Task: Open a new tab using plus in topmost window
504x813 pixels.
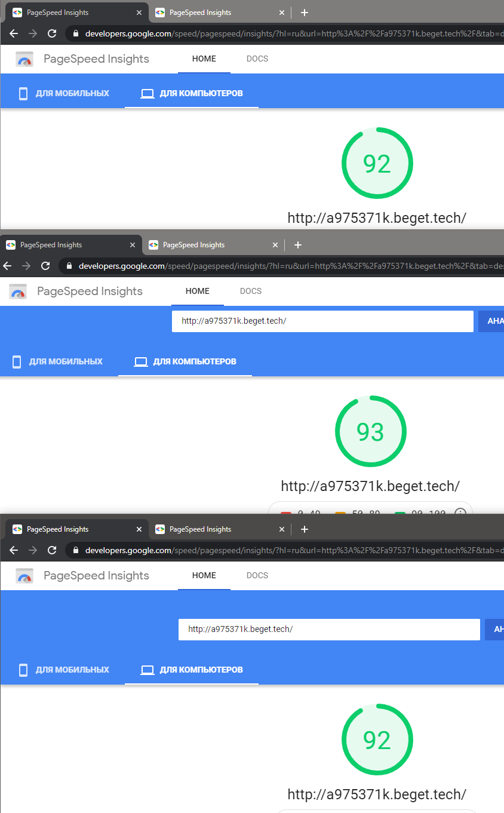Action: (304, 13)
